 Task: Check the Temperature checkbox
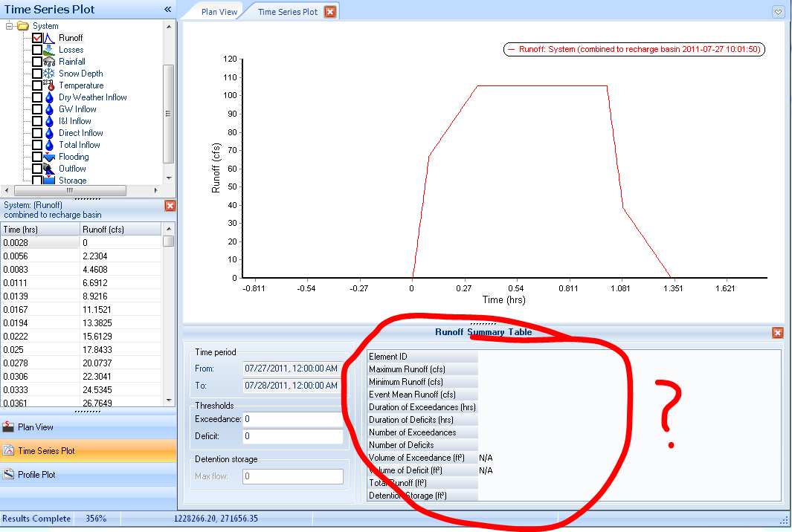[x=37, y=85]
